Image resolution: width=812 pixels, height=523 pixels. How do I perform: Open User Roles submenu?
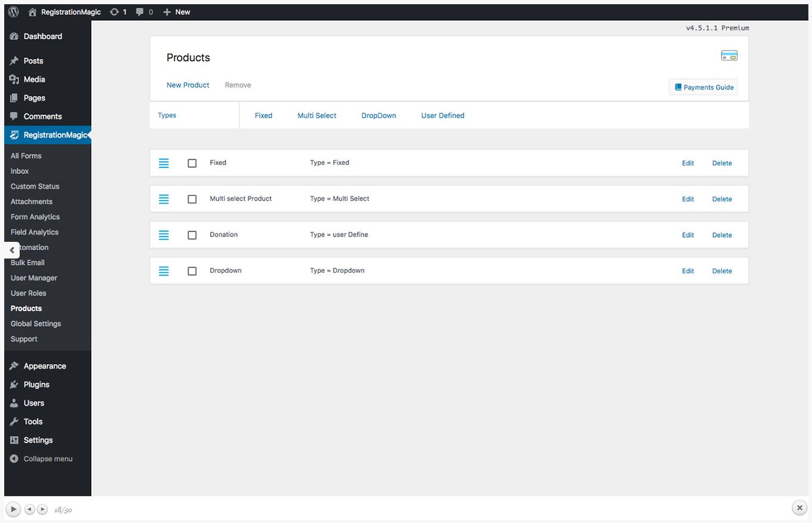coord(29,293)
